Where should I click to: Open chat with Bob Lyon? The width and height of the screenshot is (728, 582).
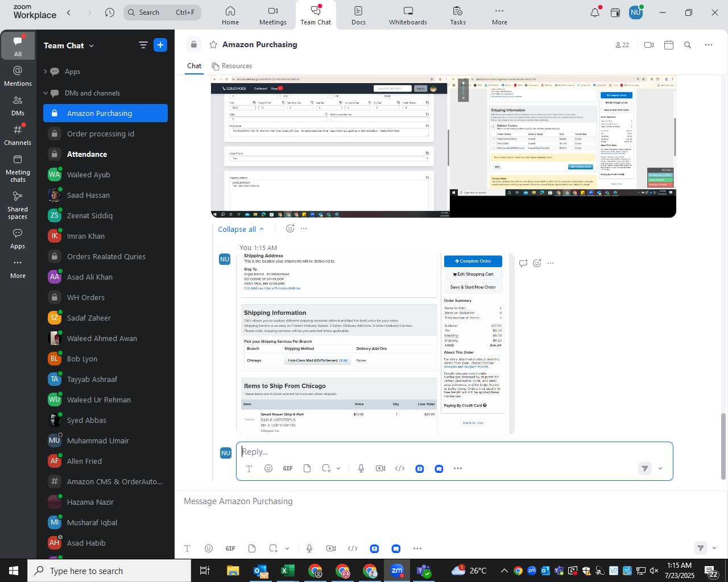pyautogui.click(x=106, y=359)
